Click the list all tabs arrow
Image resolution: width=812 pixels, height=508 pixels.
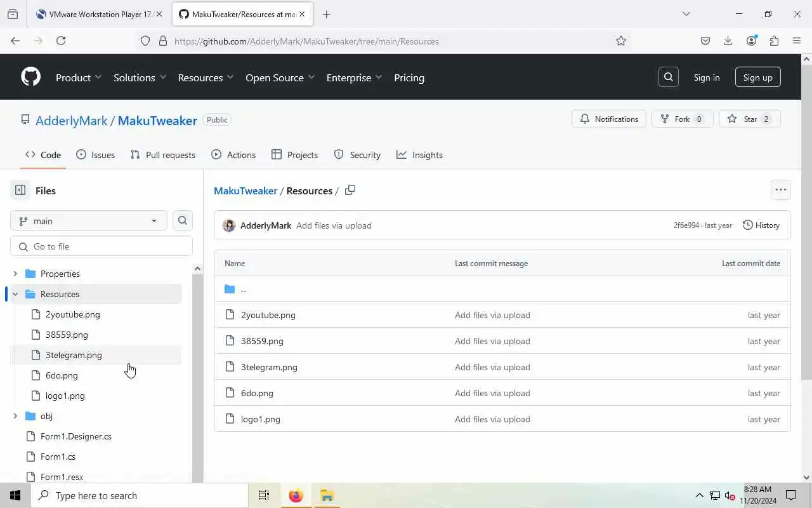point(686,14)
